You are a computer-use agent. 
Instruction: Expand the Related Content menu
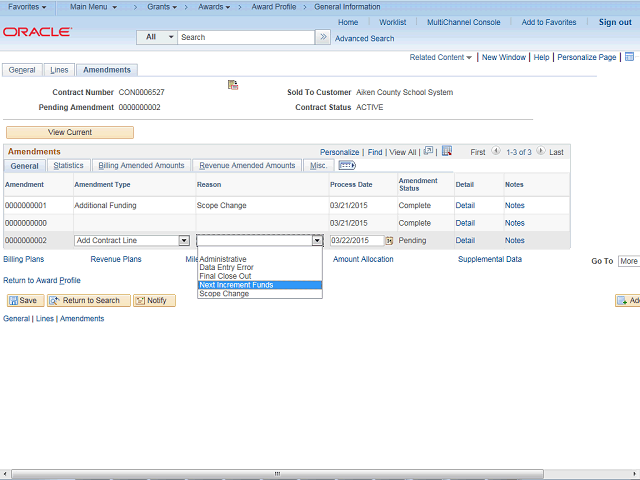click(x=440, y=57)
